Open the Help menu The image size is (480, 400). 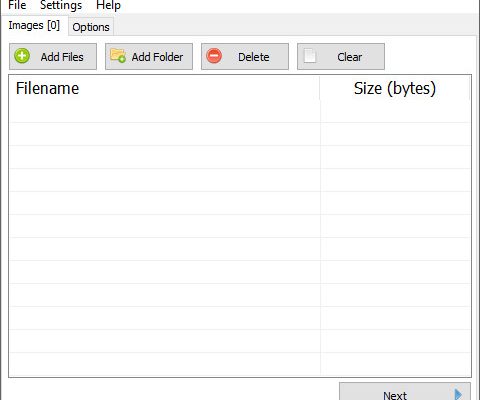click(108, 6)
